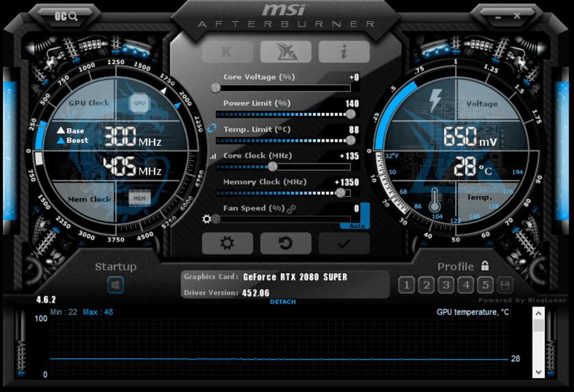
Task: Select profile slot 1
Action: 406,285
